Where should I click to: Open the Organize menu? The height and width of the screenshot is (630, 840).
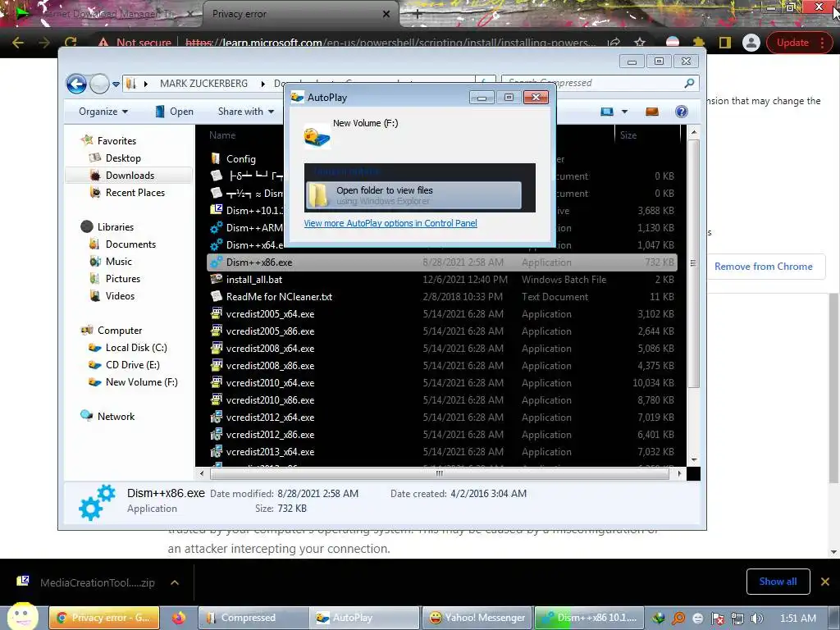pyautogui.click(x=103, y=112)
